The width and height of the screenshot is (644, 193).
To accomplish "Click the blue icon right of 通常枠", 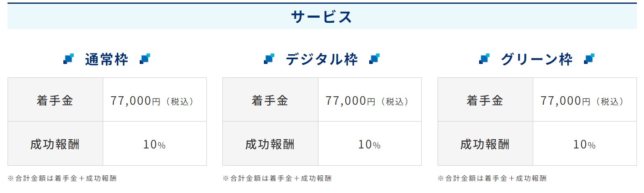I will pyautogui.click(x=145, y=59).
